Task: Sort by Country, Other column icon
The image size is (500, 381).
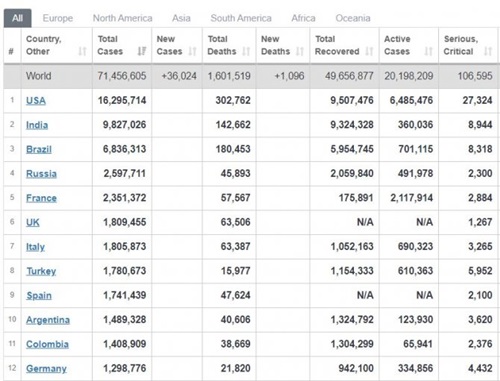Action: click(x=82, y=51)
